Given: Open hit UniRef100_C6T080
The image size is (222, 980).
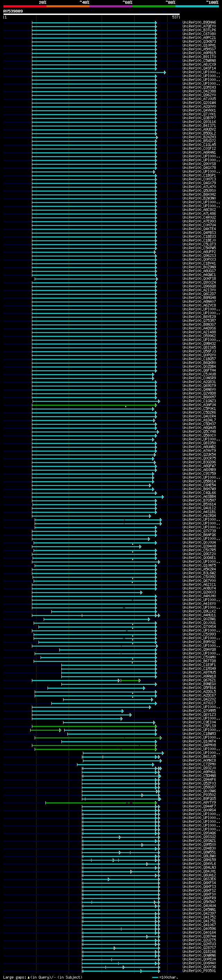Looking at the screenshot, I should click(199, 34).
